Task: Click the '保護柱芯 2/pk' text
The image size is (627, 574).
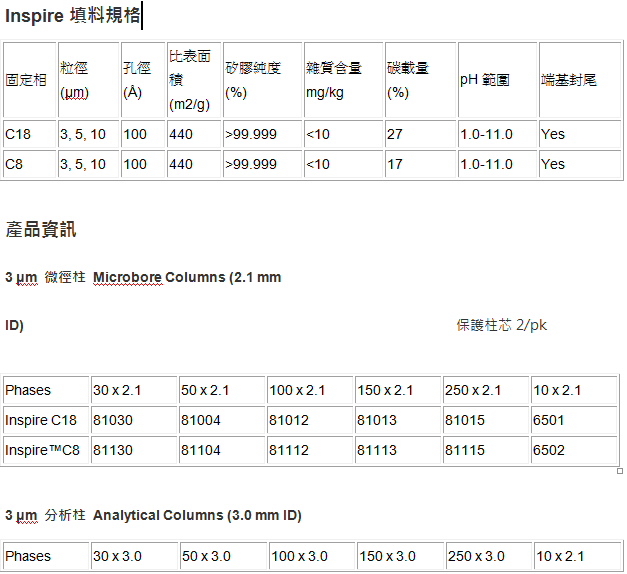Action: pyautogui.click(x=501, y=325)
